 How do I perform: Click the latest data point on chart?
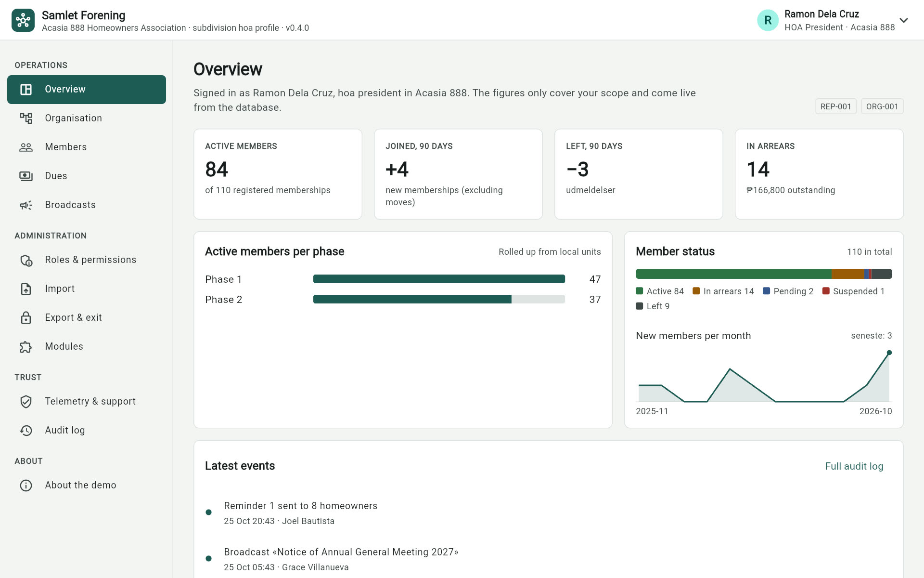pyautogui.click(x=889, y=353)
